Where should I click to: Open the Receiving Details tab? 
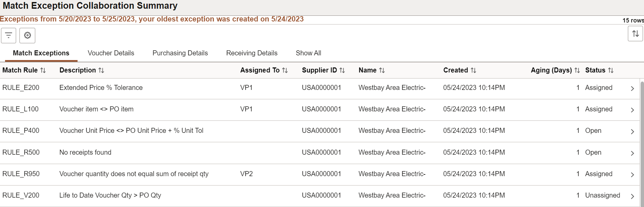(252, 53)
